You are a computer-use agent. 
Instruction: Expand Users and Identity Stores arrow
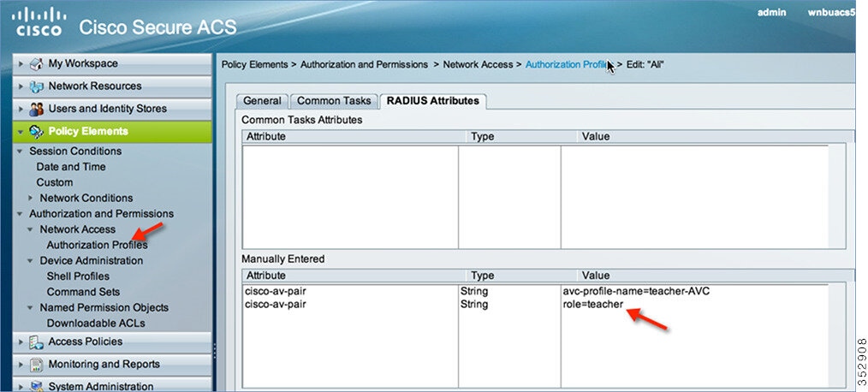point(21,109)
